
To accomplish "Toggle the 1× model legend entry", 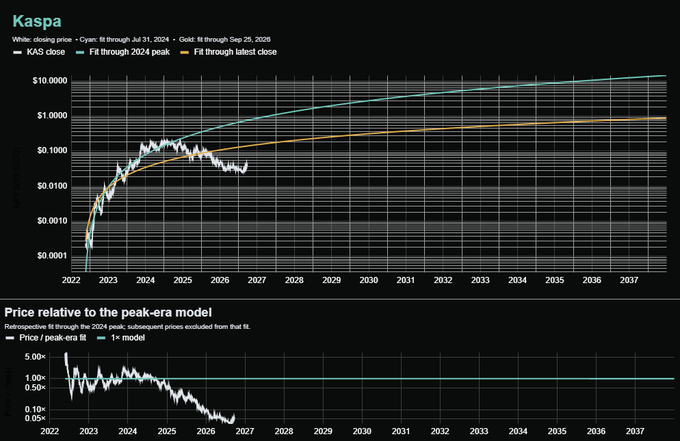I will 121,338.
